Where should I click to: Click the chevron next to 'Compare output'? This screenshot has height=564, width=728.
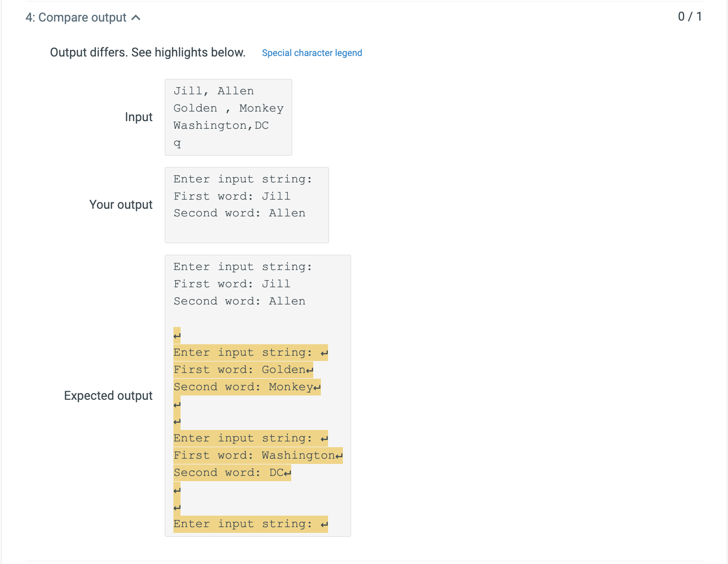[136, 17]
